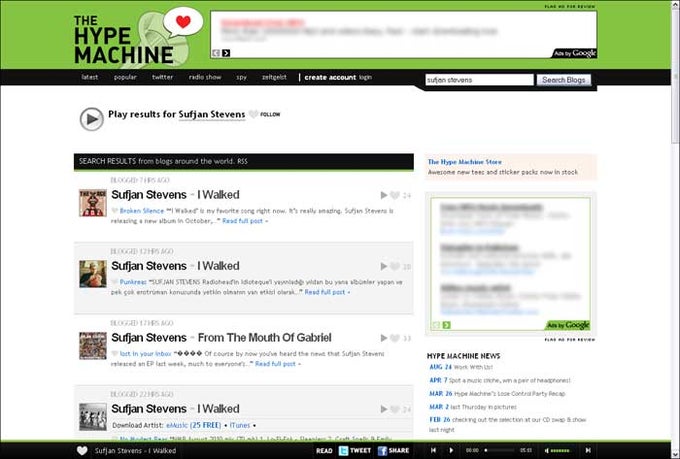Screen dimensions: 680x459
Task: Adjust the song progress slider in player
Action: [x=500, y=450]
